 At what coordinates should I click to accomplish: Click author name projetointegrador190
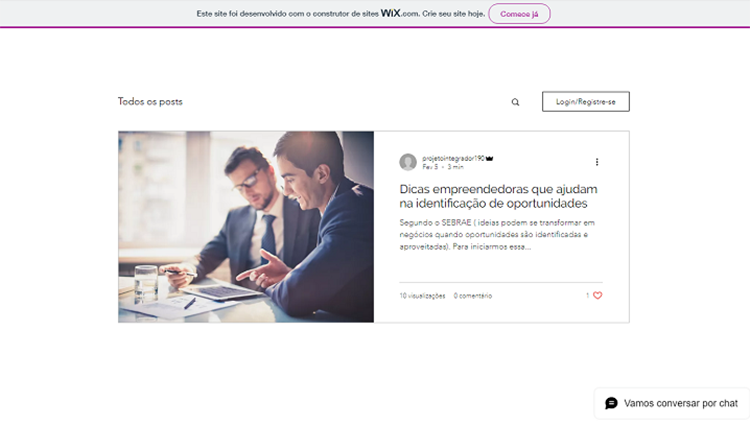(453, 158)
